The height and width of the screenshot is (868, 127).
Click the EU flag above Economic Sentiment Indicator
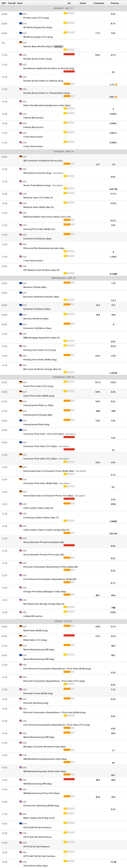click(x=21, y=293)
